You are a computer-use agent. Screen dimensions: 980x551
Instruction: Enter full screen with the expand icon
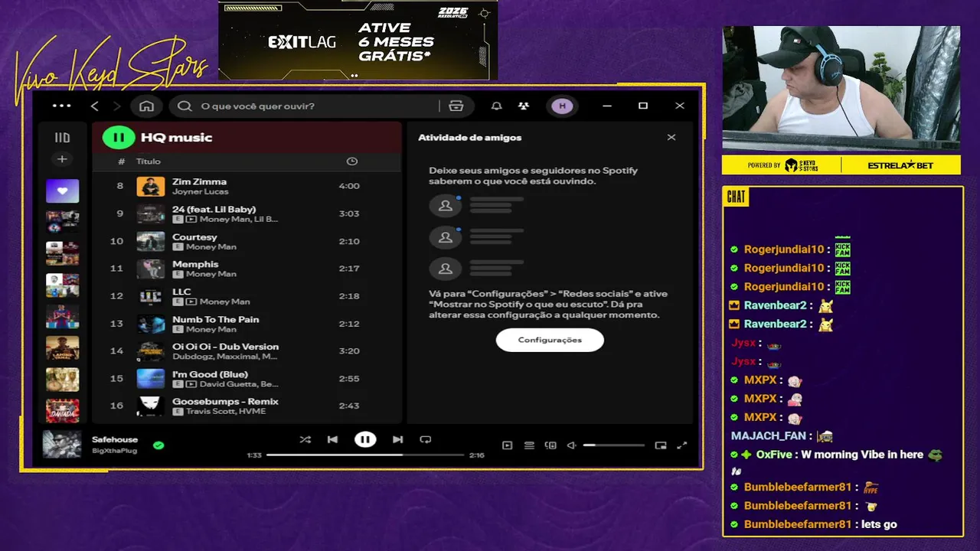tap(682, 445)
